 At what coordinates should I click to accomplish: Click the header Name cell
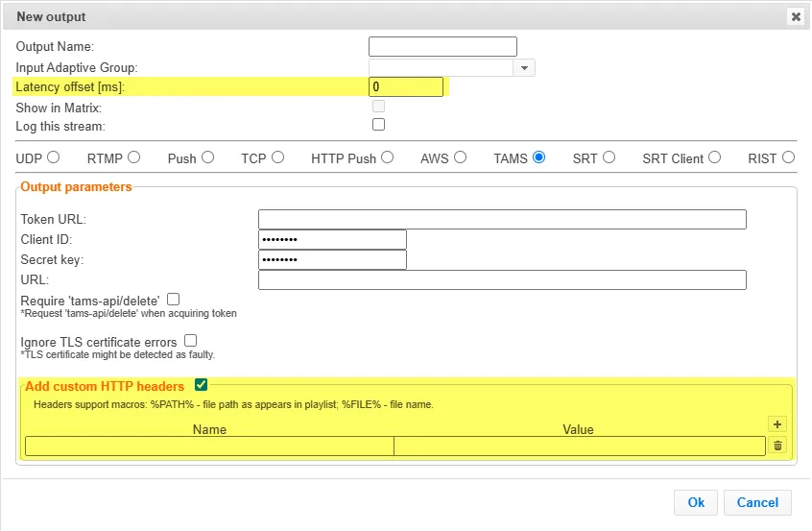209,447
